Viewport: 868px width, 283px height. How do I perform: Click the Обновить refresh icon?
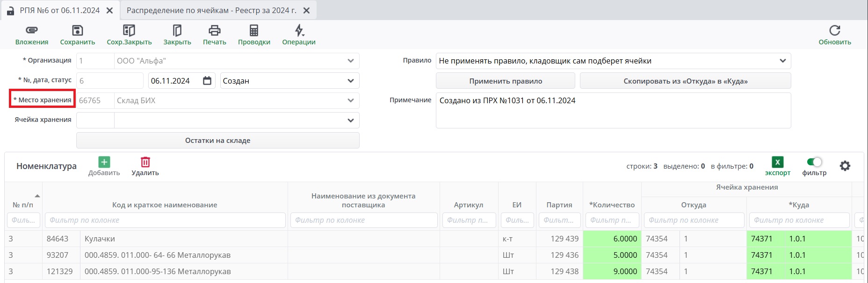coord(834,31)
